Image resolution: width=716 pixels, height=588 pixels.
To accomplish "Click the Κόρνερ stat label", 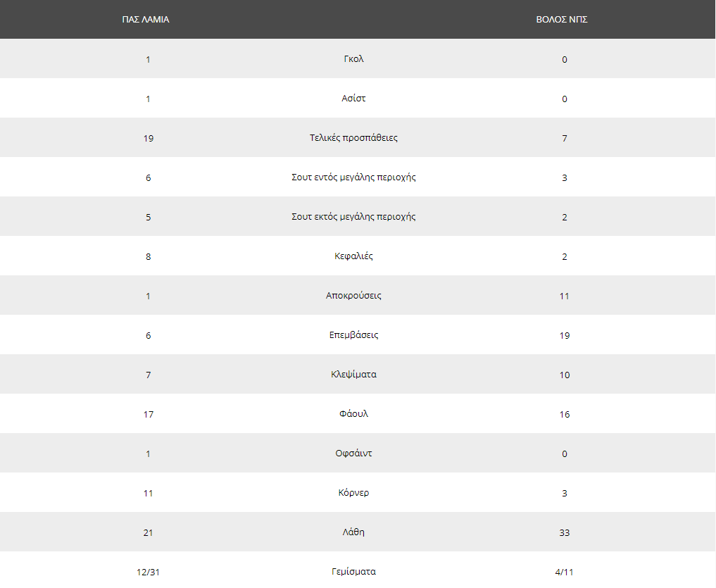I will [x=353, y=493].
